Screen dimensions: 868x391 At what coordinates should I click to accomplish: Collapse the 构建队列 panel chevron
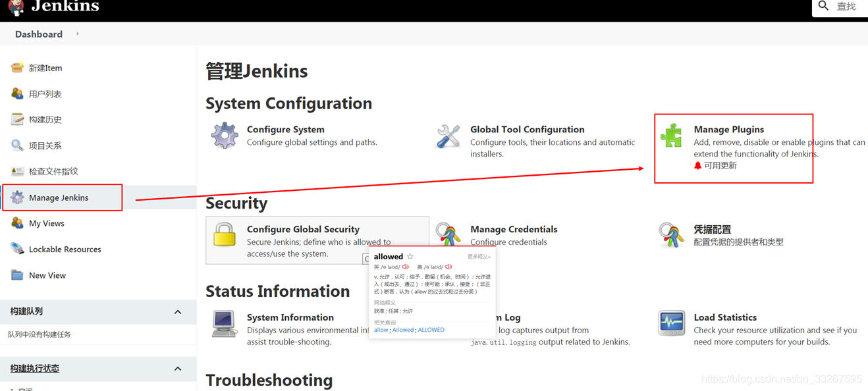[178, 312]
